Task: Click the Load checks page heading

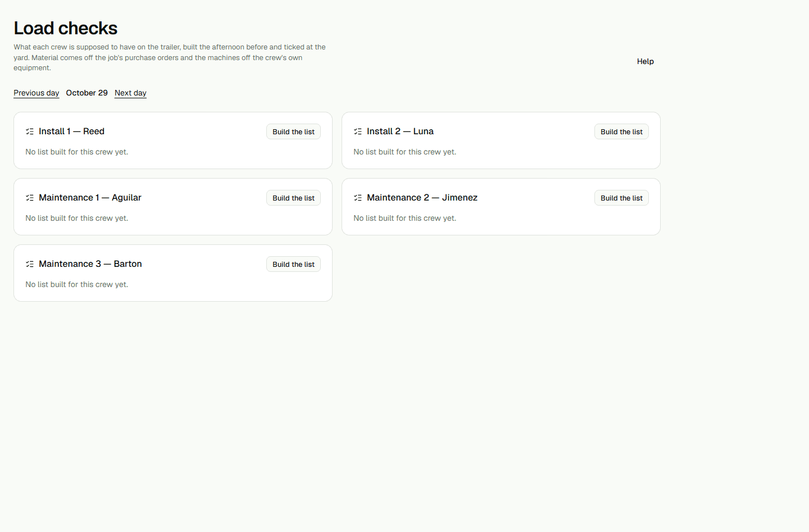Action: pyautogui.click(x=66, y=28)
